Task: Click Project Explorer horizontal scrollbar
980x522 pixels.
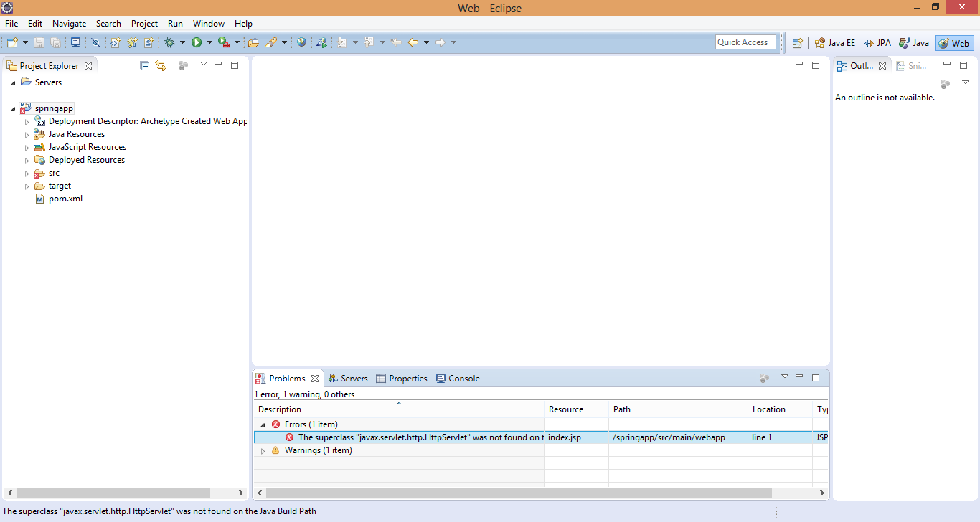Action: (x=113, y=493)
